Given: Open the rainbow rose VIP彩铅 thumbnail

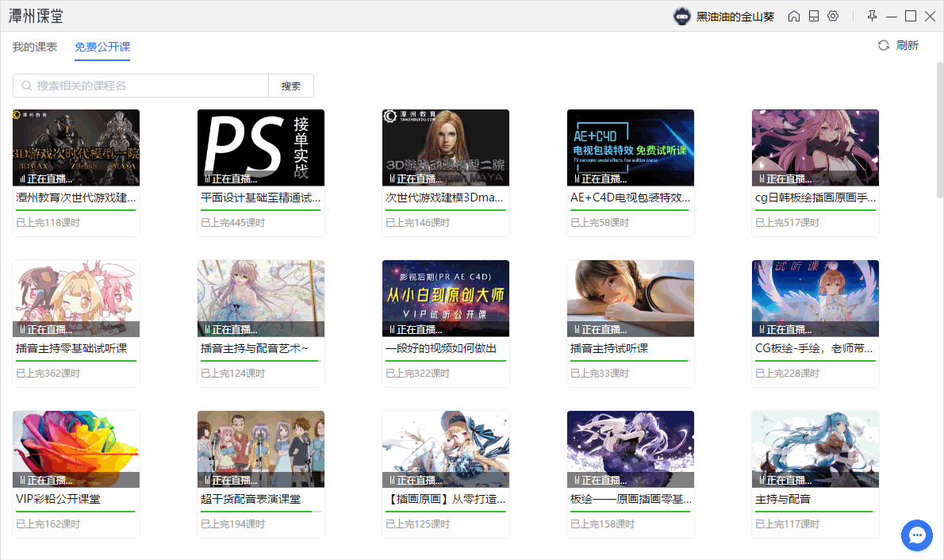Looking at the screenshot, I should coord(76,449).
